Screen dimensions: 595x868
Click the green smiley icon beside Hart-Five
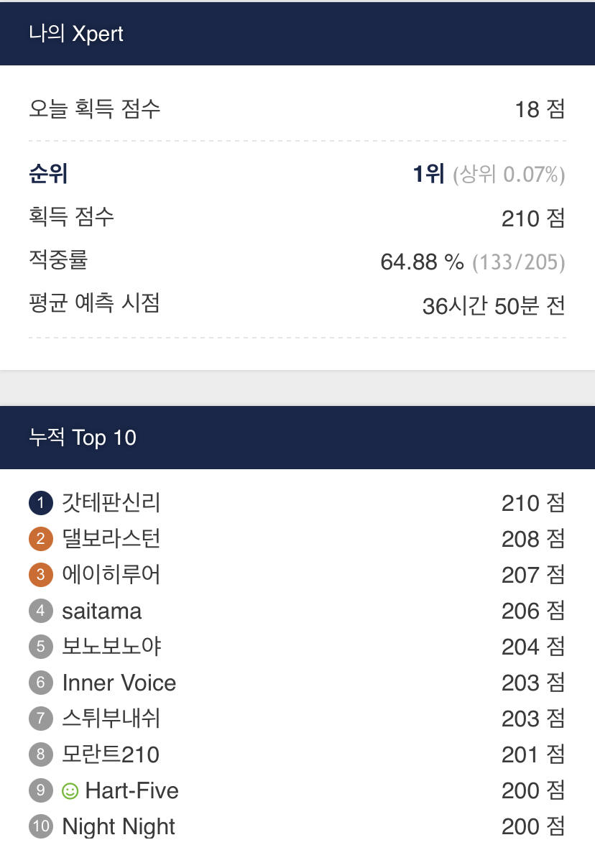70,791
